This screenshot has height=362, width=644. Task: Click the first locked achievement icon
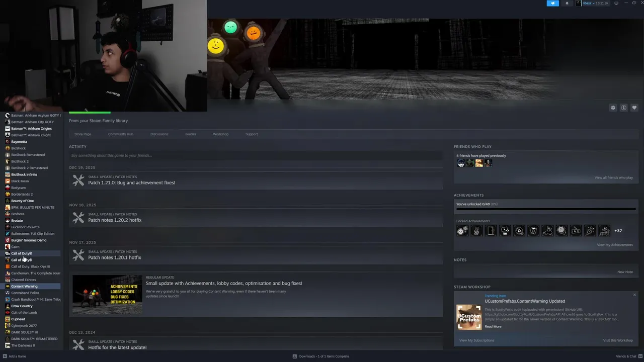[x=462, y=231]
